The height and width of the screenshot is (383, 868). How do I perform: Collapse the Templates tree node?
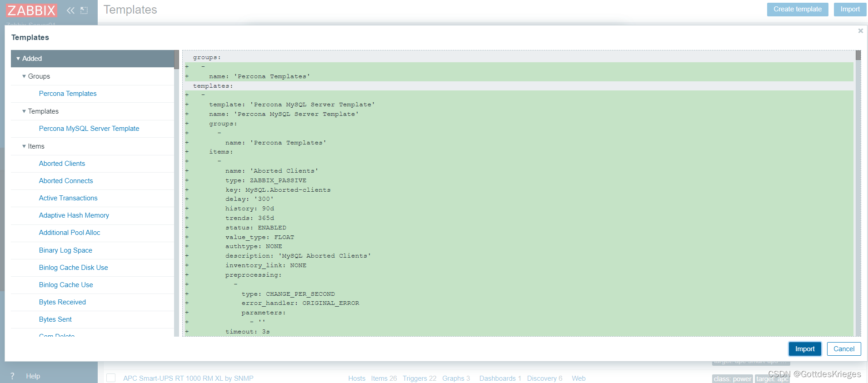(x=24, y=111)
